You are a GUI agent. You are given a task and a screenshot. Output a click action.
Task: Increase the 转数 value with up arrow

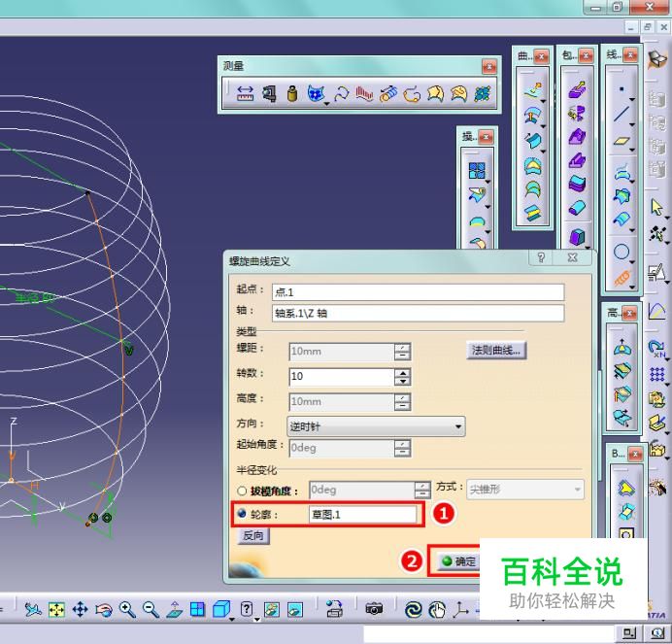402,372
